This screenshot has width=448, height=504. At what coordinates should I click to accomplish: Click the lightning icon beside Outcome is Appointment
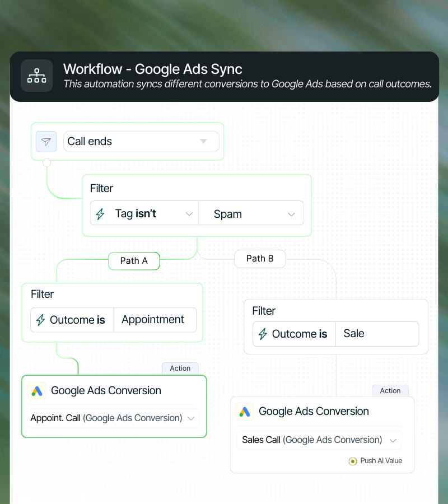39,320
